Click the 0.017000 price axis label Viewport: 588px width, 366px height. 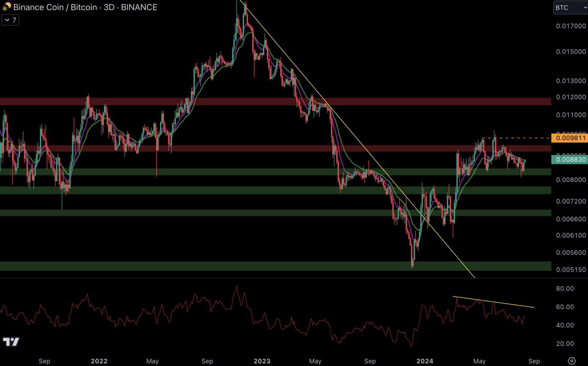tap(571, 26)
